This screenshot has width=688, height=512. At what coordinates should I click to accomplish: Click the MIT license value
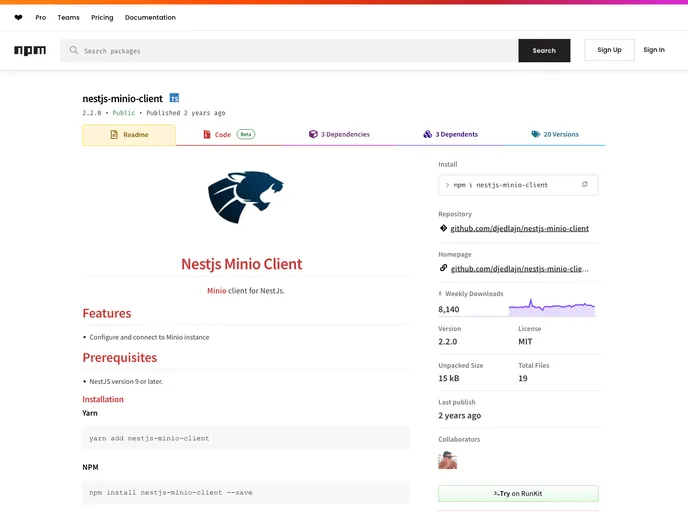click(x=525, y=341)
